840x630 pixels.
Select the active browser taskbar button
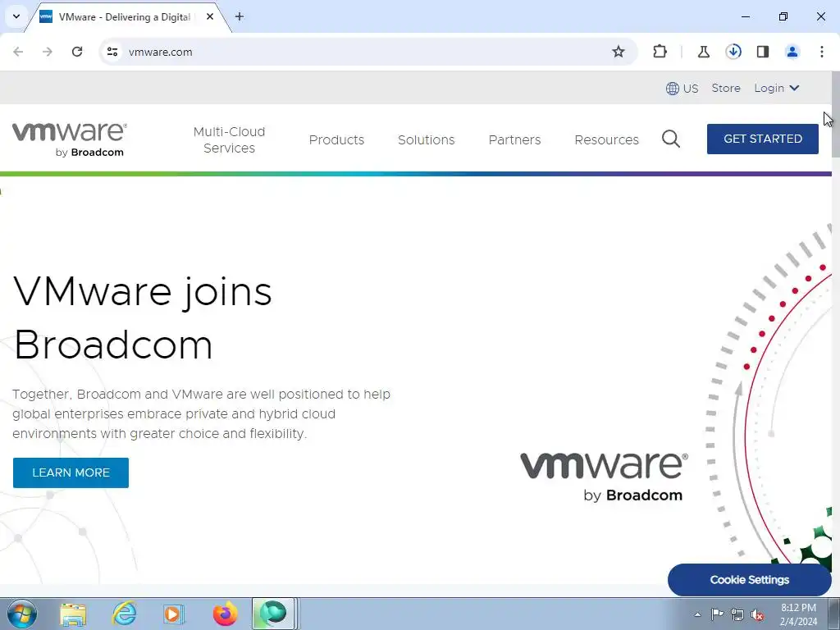point(273,614)
